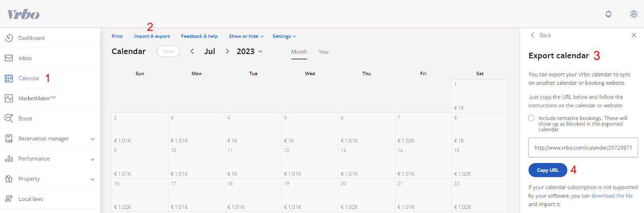Open the Settings dropdown
The image size is (644, 213).
284,36
